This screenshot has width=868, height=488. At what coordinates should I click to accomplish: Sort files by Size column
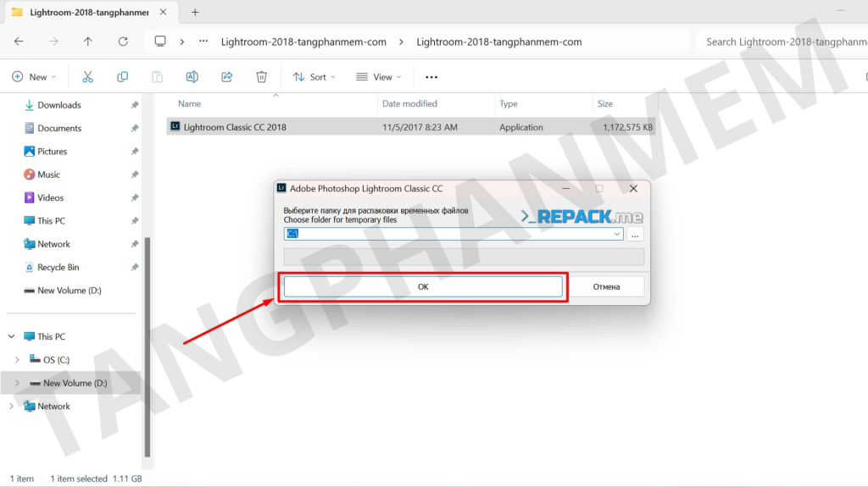point(605,103)
